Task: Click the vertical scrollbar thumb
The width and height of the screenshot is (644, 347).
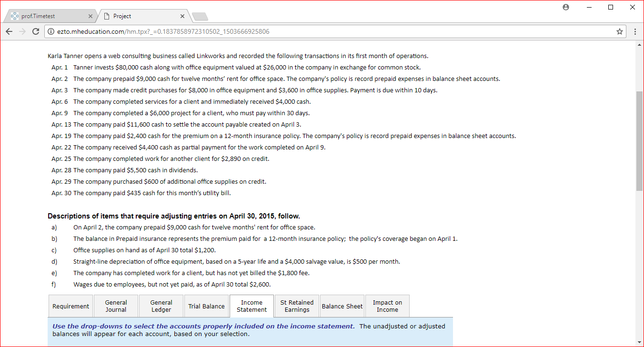Action: (x=640, y=140)
